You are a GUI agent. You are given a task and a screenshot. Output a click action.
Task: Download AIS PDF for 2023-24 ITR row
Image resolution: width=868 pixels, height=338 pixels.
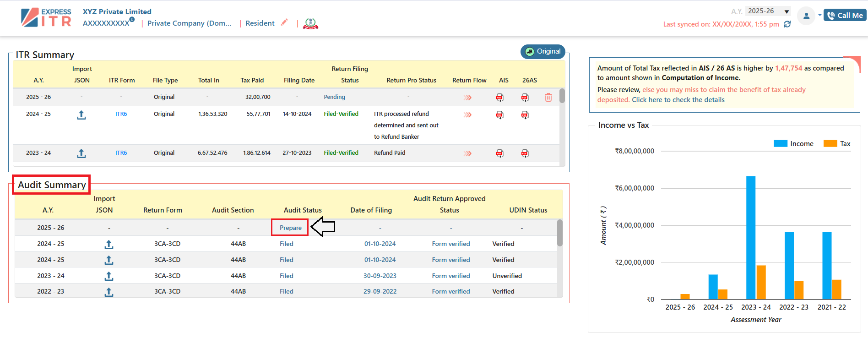point(499,153)
